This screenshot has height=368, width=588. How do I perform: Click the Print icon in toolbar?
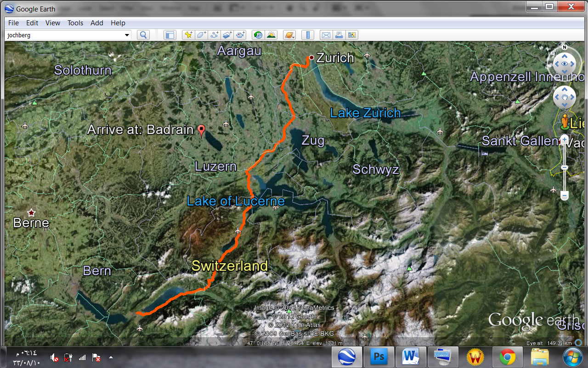pos(339,35)
